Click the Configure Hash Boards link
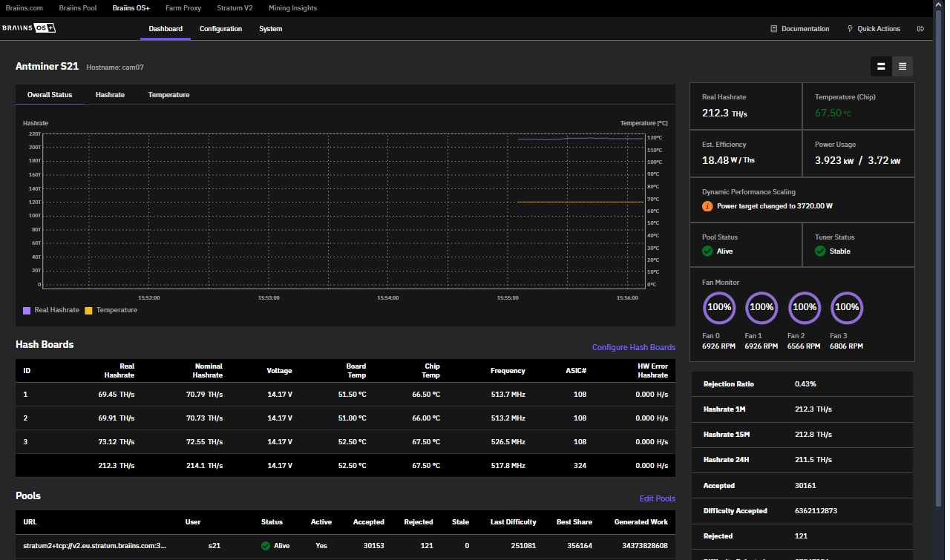 coord(633,347)
